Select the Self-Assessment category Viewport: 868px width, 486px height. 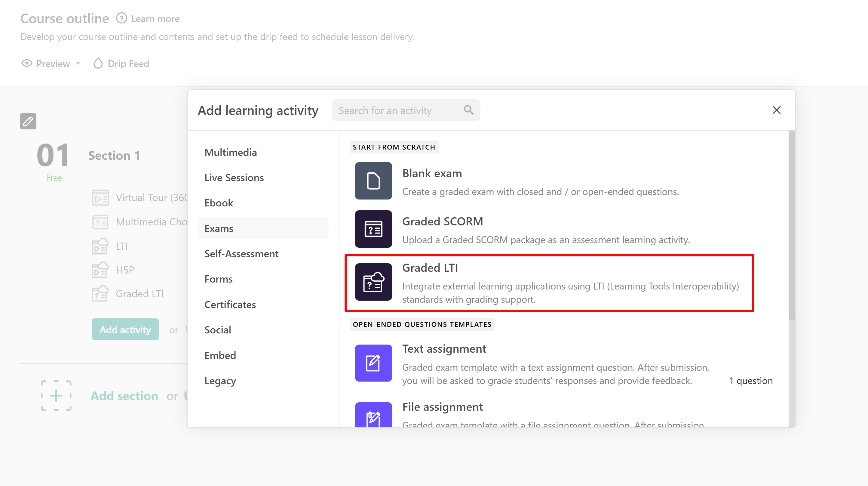click(x=241, y=254)
